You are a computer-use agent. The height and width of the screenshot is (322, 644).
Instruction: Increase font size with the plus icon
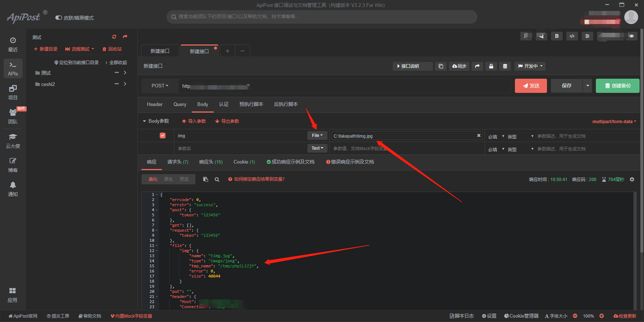pos(602,316)
